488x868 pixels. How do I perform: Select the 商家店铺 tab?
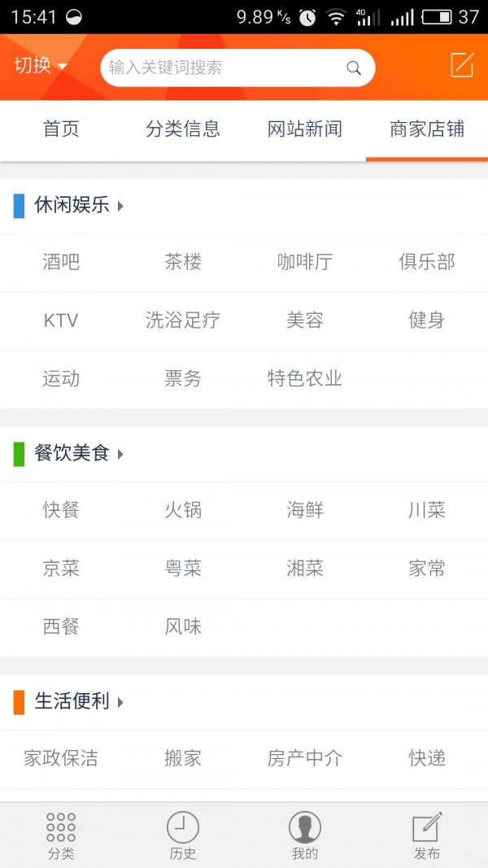pyautogui.click(x=426, y=129)
